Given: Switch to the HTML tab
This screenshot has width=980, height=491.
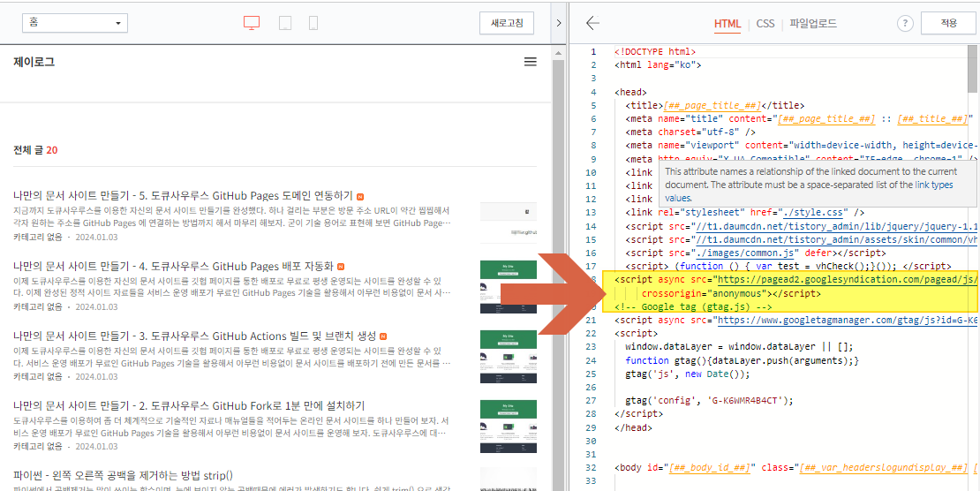Looking at the screenshot, I should click(x=727, y=24).
